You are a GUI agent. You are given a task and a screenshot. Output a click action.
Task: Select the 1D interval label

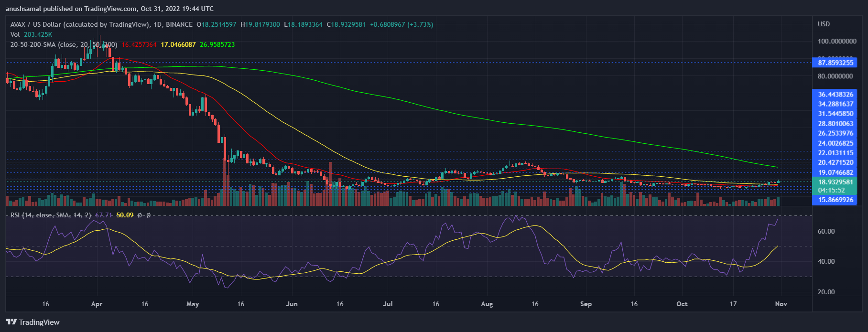pos(157,24)
